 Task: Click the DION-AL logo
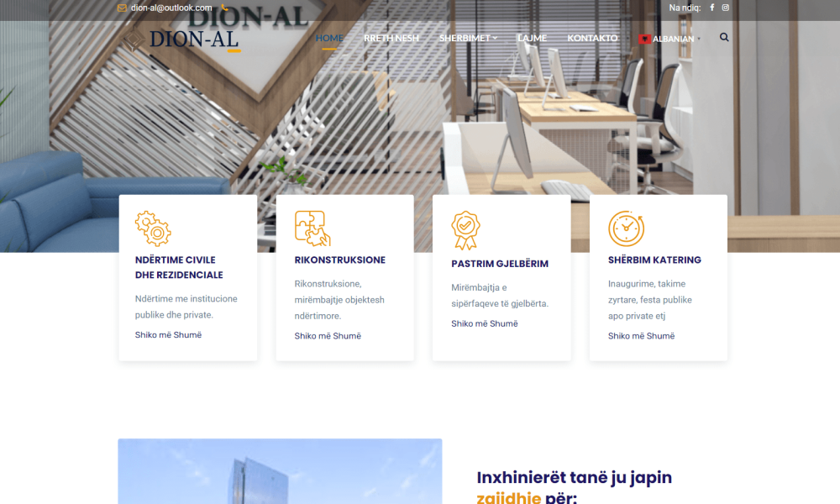click(x=182, y=39)
